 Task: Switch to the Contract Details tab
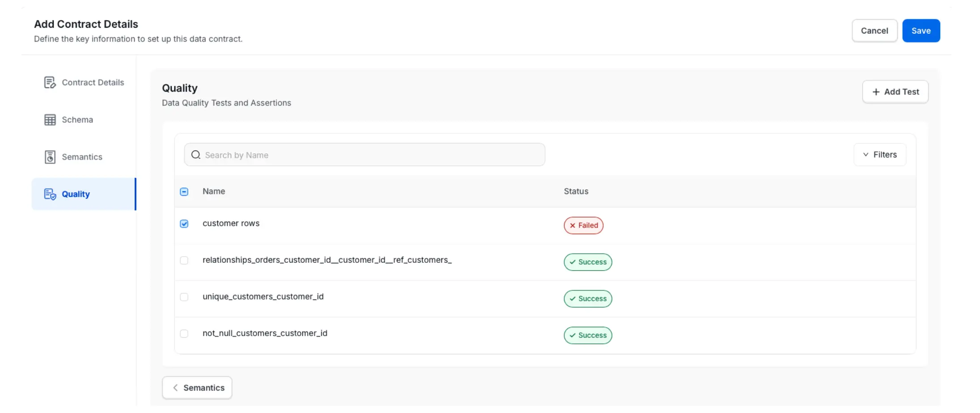pyautogui.click(x=93, y=83)
